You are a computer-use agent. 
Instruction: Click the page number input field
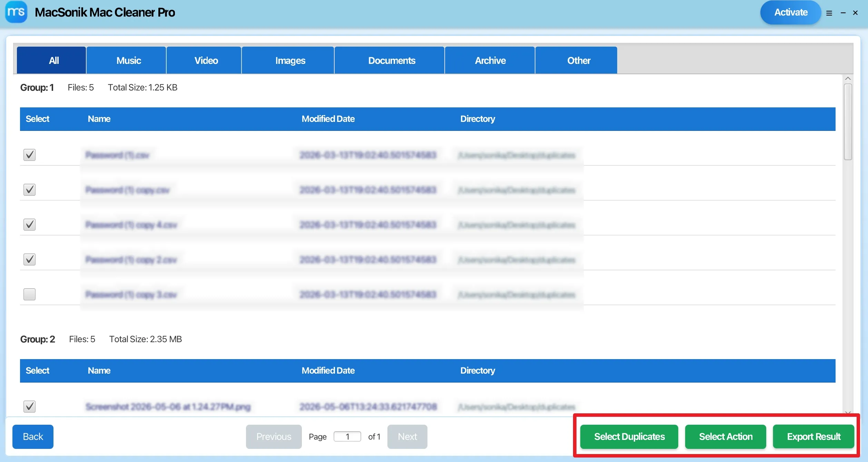click(347, 436)
